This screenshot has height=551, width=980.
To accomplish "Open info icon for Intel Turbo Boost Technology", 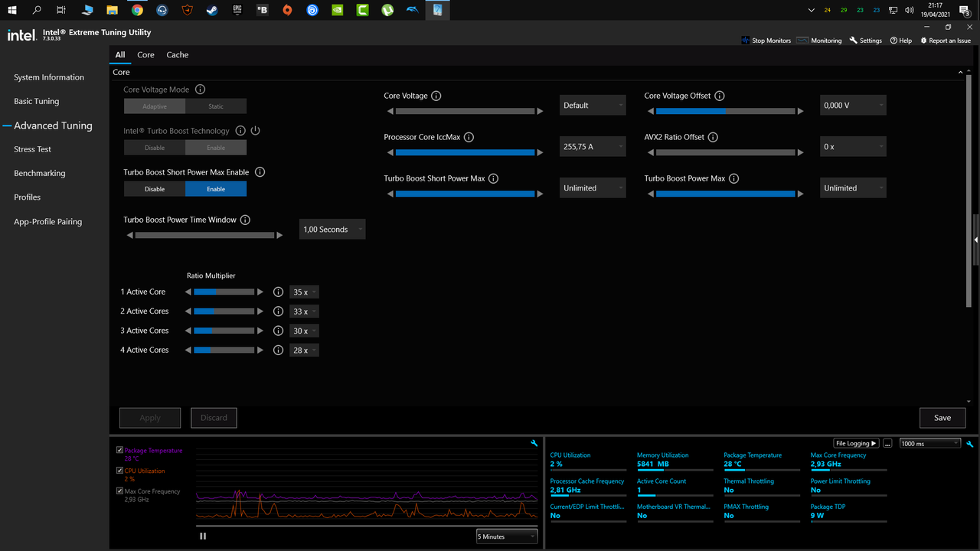I will (240, 131).
